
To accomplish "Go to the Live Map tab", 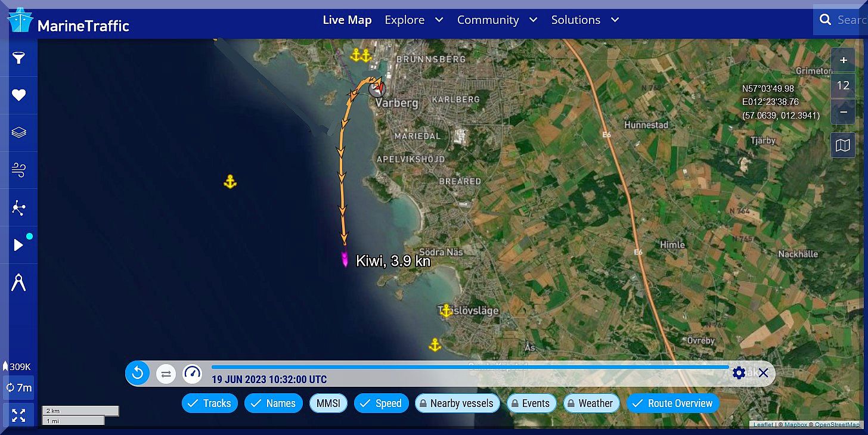I will pos(347,20).
